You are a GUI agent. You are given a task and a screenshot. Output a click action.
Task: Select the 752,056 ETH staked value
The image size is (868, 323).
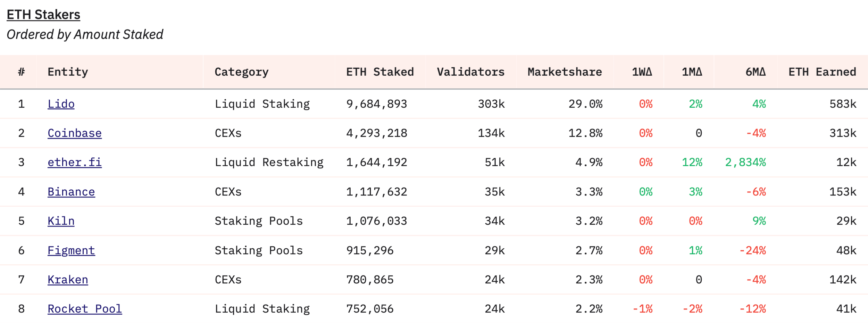coord(370,309)
